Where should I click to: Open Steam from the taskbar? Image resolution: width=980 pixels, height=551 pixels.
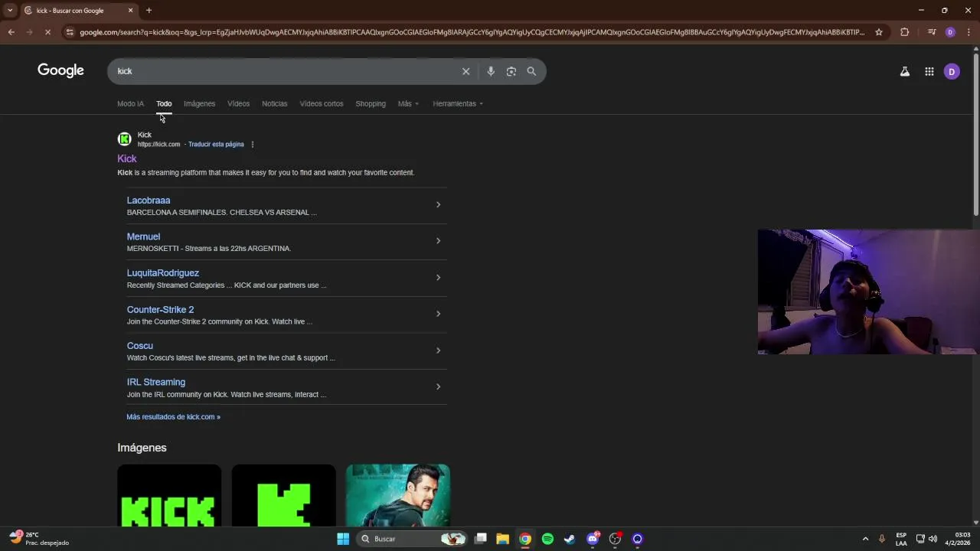tap(570, 539)
